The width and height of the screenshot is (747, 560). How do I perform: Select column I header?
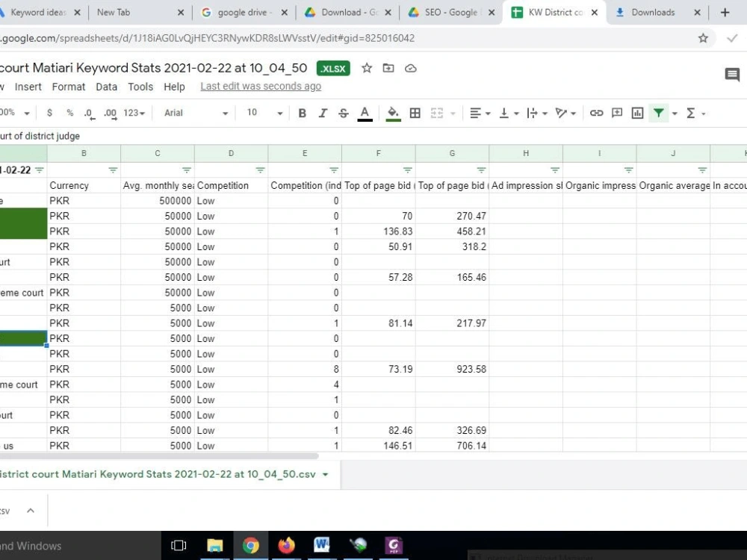coord(599,153)
